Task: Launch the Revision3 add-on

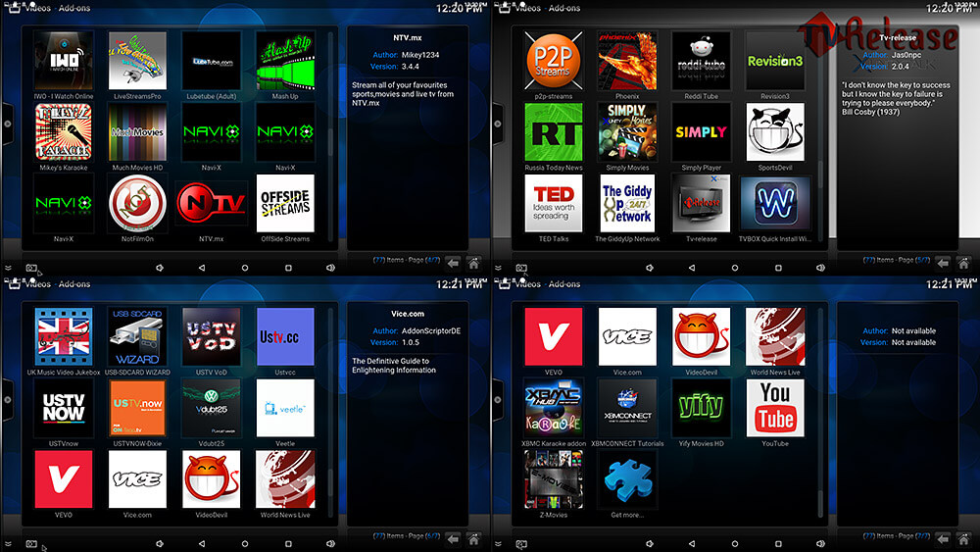Action: (775, 61)
